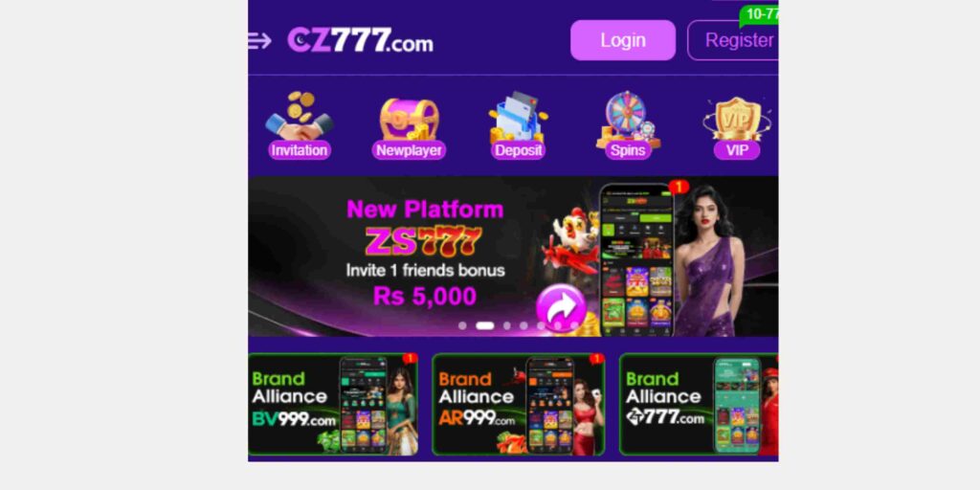Open the Spins wheel icon
Screen dimensions: 980x490
click(628, 118)
